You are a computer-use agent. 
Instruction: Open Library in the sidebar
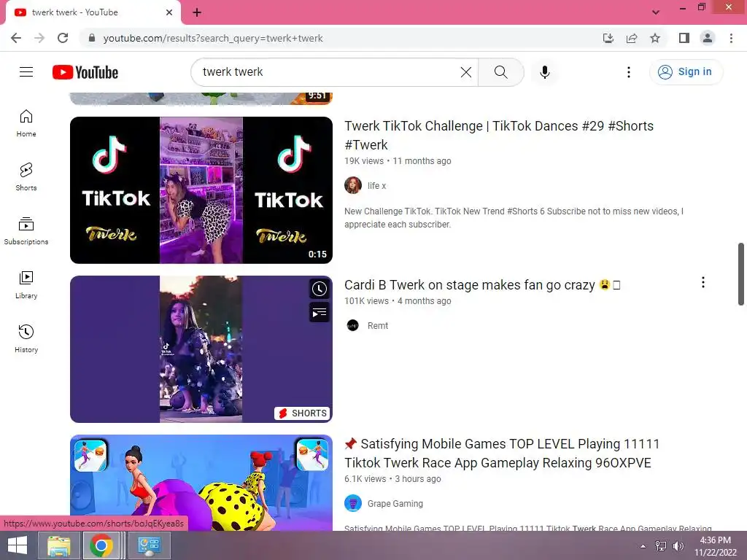pos(26,285)
